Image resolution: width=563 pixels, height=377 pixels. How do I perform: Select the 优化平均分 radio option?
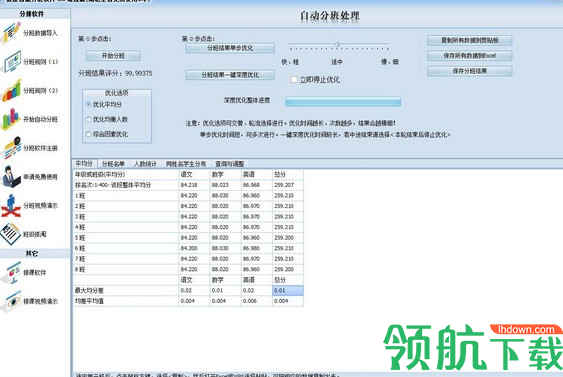coord(88,104)
